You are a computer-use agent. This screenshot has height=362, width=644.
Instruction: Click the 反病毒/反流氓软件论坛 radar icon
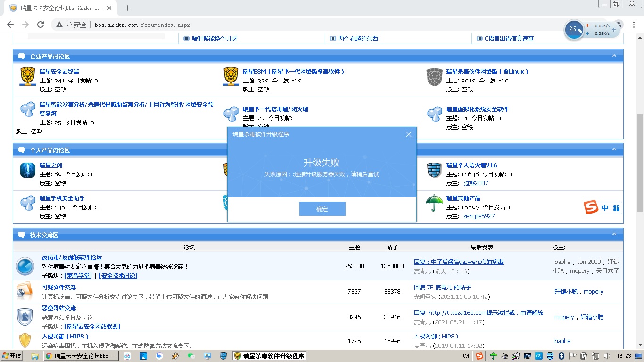(25, 266)
